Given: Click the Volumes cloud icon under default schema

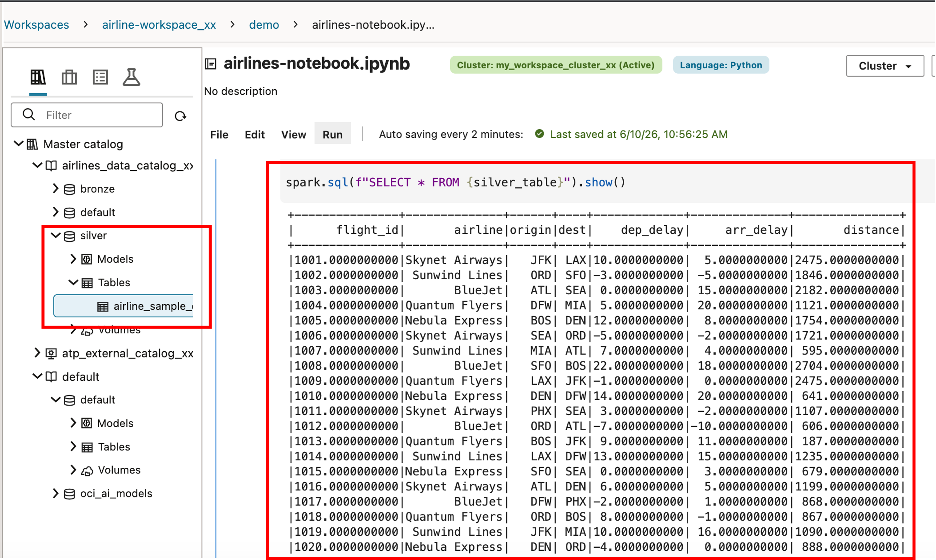Looking at the screenshot, I should point(87,470).
